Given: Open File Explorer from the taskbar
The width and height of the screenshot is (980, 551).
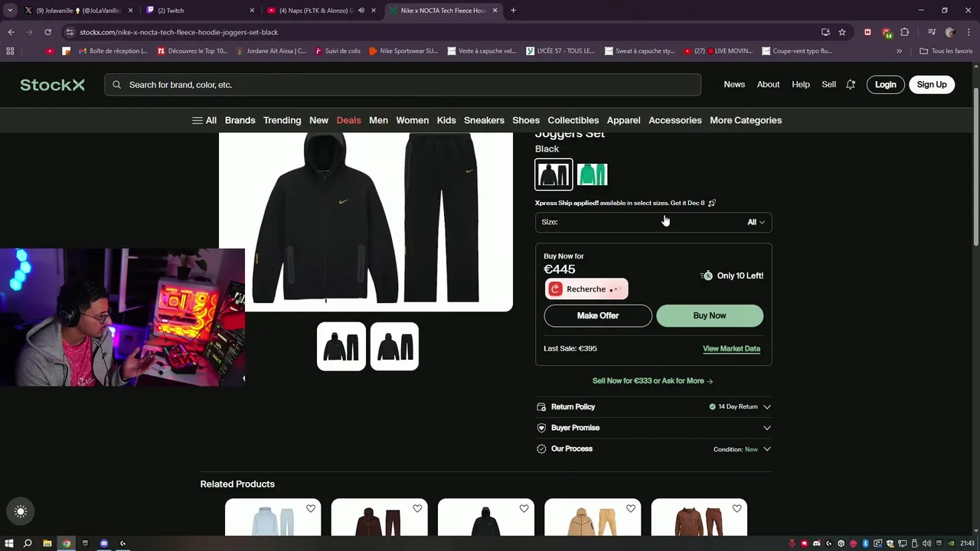Looking at the screenshot, I should point(47,543).
